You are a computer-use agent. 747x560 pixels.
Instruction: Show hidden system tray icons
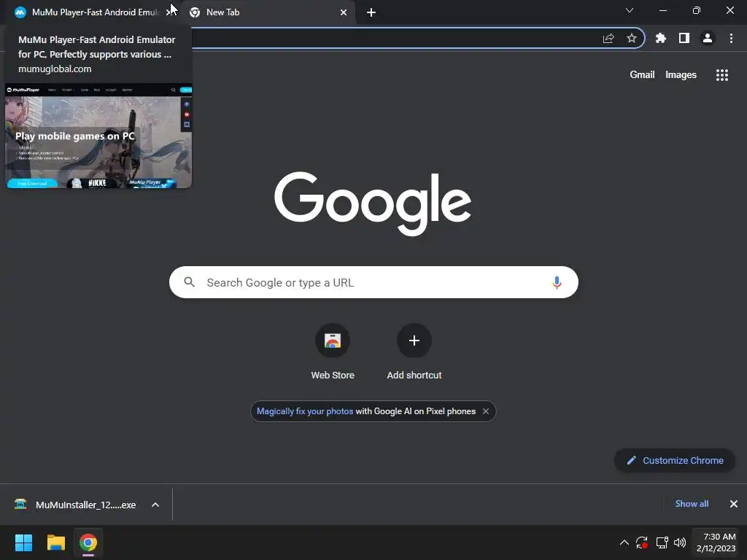tap(624, 542)
